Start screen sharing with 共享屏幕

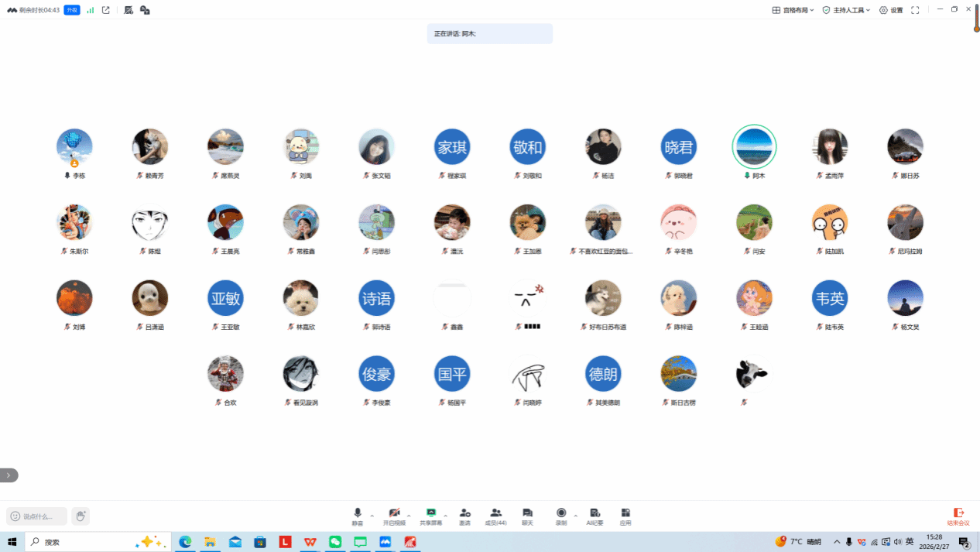[x=431, y=514]
